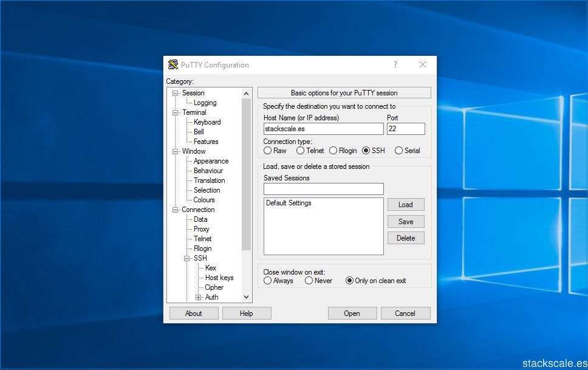This screenshot has height=370, width=588.
Task: Set close window on exit to Never
Action: pos(309,281)
